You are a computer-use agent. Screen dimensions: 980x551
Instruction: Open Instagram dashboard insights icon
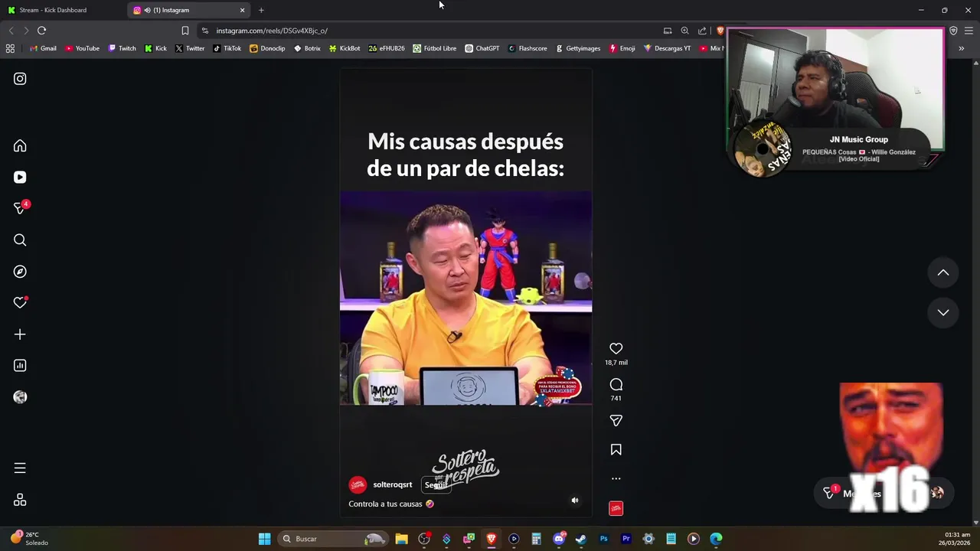(20, 366)
